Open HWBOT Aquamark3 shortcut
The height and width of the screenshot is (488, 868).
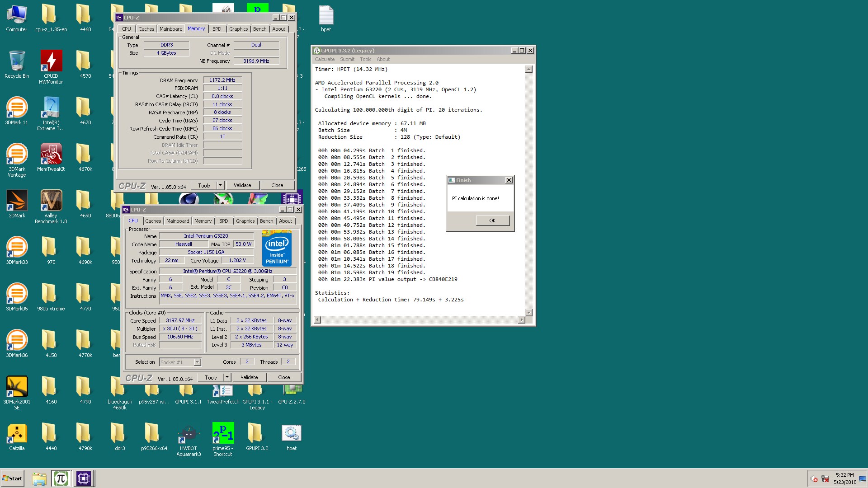[189, 440]
